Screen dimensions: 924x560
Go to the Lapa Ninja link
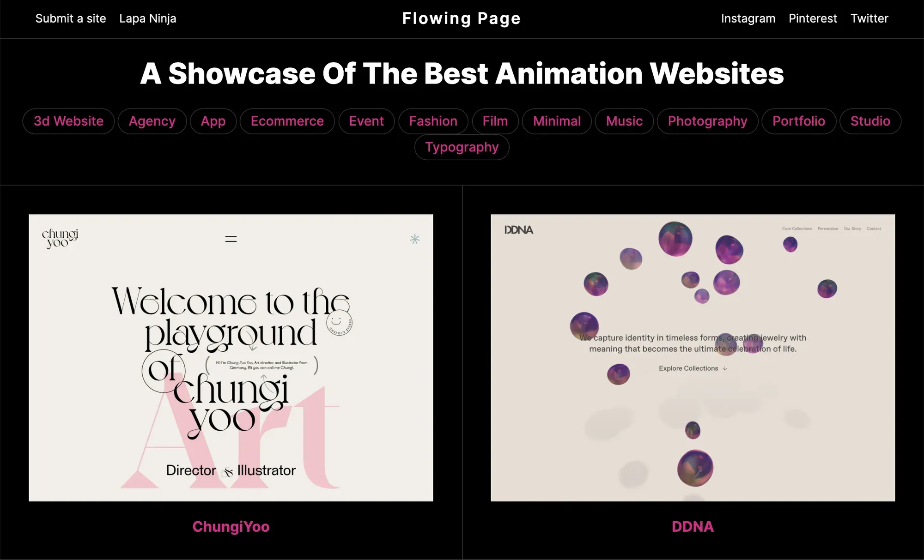[x=147, y=18]
